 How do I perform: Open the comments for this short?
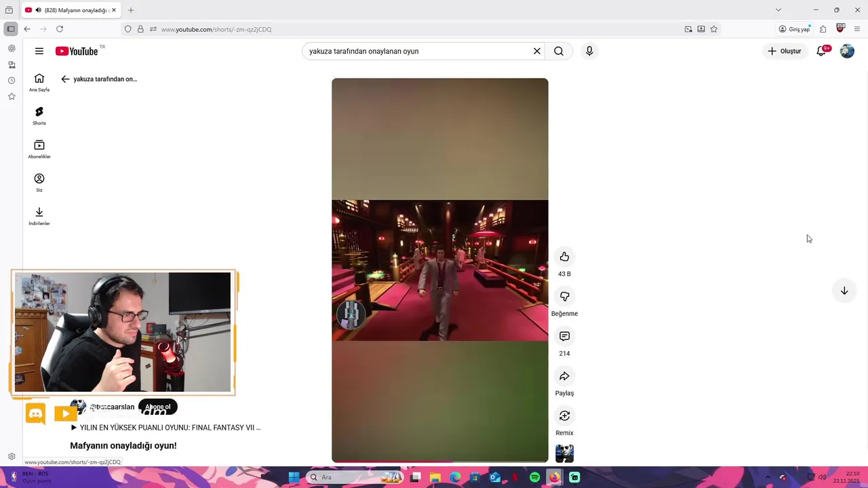click(564, 336)
